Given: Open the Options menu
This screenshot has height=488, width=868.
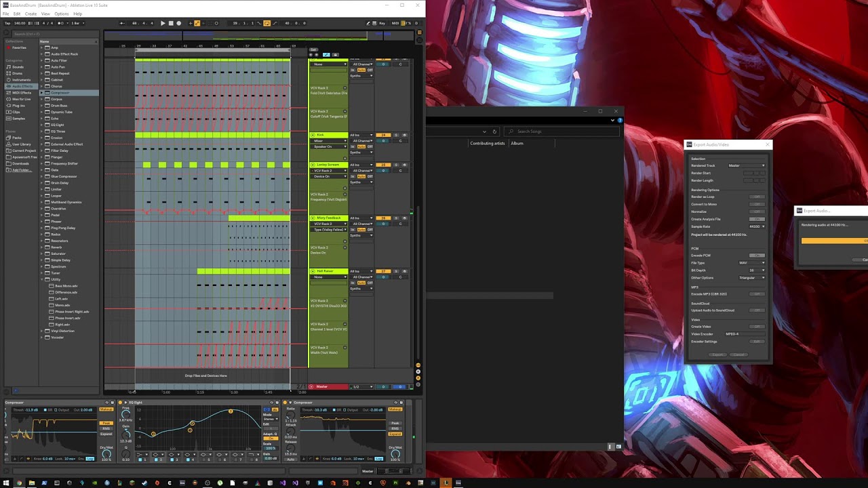Looking at the screenshot, I should point(62,14).
